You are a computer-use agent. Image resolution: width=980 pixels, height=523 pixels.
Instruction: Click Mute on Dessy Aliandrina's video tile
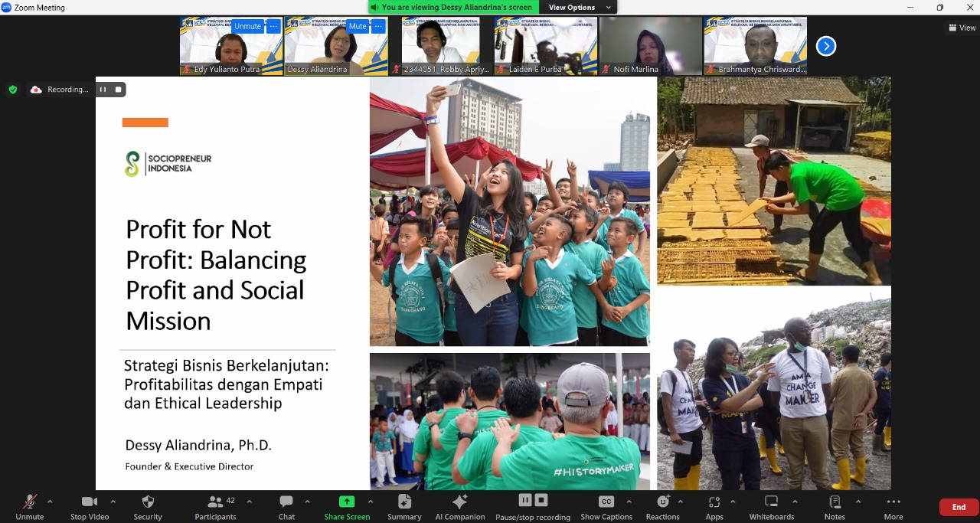tap(358, 26)
